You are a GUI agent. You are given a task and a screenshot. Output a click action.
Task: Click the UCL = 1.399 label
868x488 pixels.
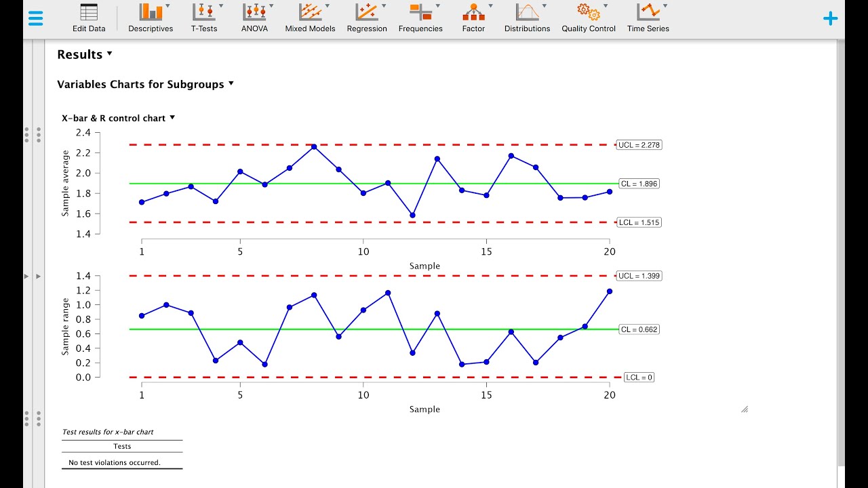point(639,276)
